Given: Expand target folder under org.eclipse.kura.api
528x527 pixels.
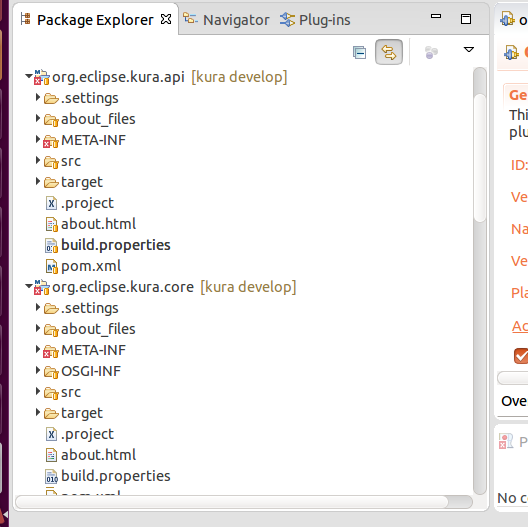Looking at the screenshot, I should pos(38,181).
